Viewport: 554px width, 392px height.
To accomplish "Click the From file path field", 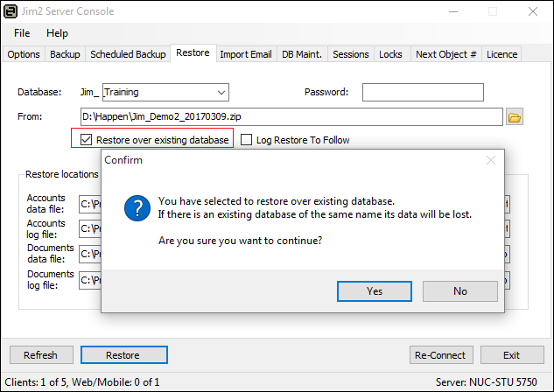I will coord(291,117).
